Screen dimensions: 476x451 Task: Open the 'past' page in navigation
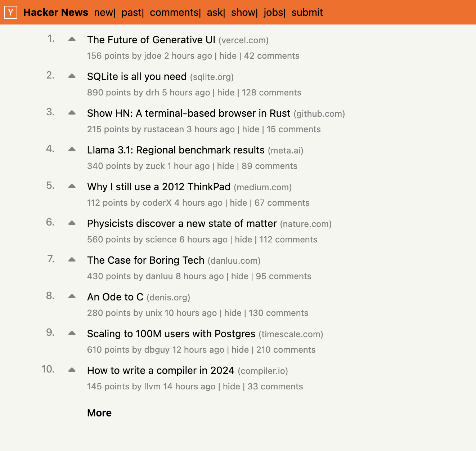[x=131, y=13]
